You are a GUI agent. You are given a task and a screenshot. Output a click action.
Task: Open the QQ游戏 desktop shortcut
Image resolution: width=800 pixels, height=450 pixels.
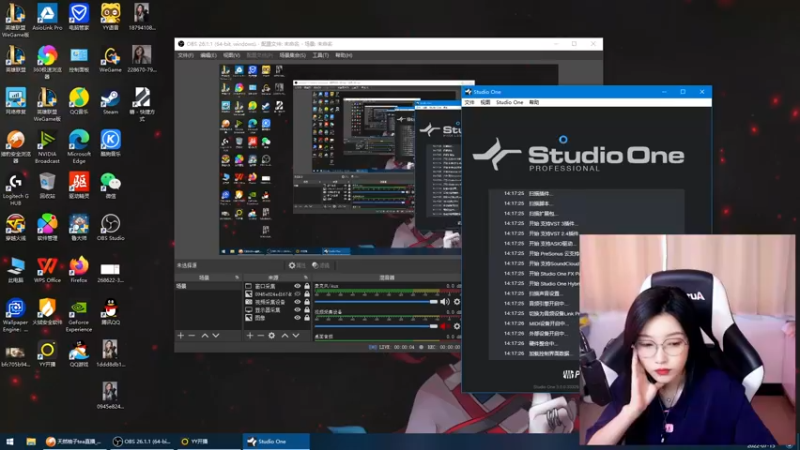click(x=79, y=354)
